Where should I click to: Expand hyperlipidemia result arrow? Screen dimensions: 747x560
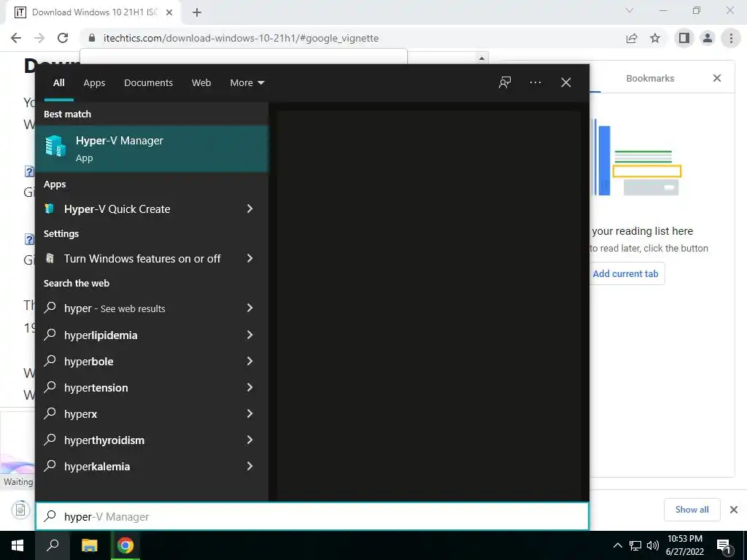click(x=249, y=335)
